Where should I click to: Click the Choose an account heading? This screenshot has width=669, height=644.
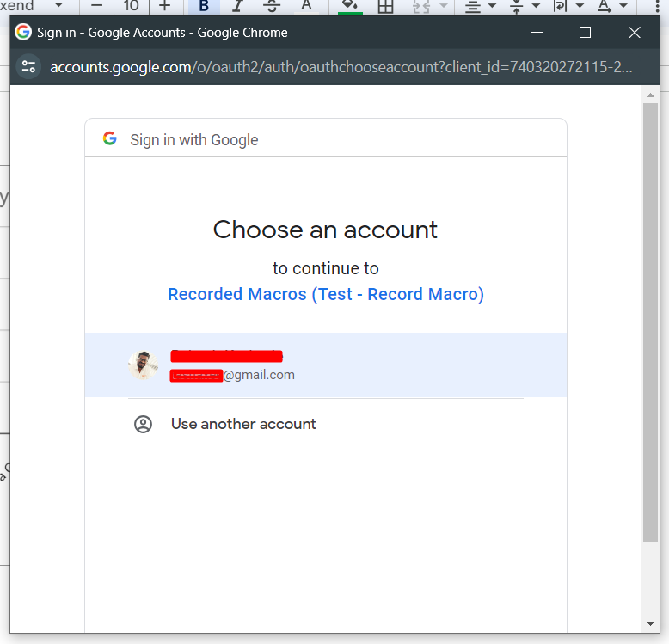click(x=325, y=230)
